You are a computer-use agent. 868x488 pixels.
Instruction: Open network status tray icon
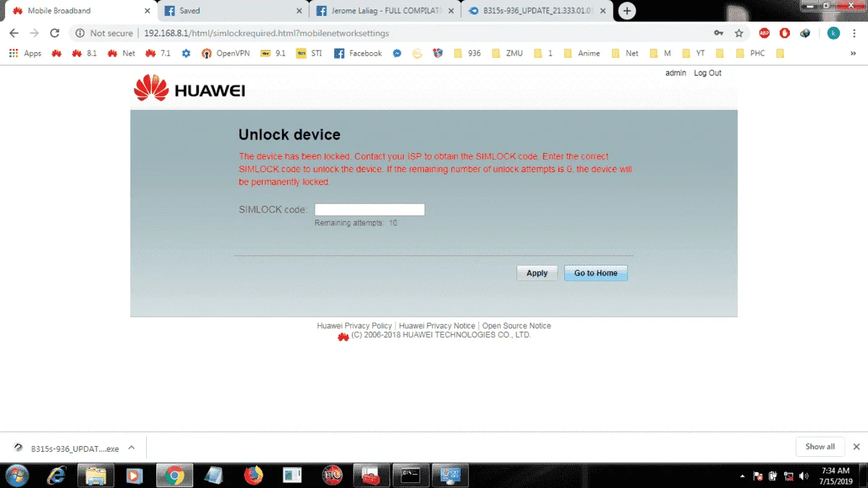pos(788,476)
